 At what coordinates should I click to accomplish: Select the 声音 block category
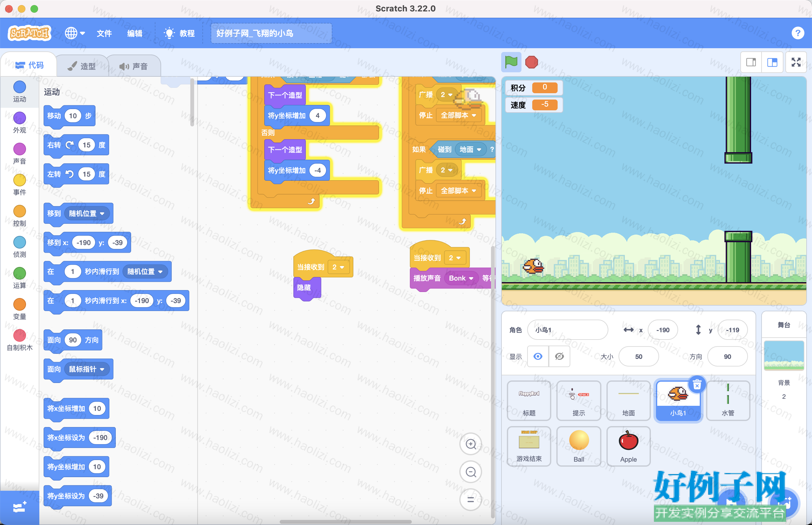click(x=19, y=153)
